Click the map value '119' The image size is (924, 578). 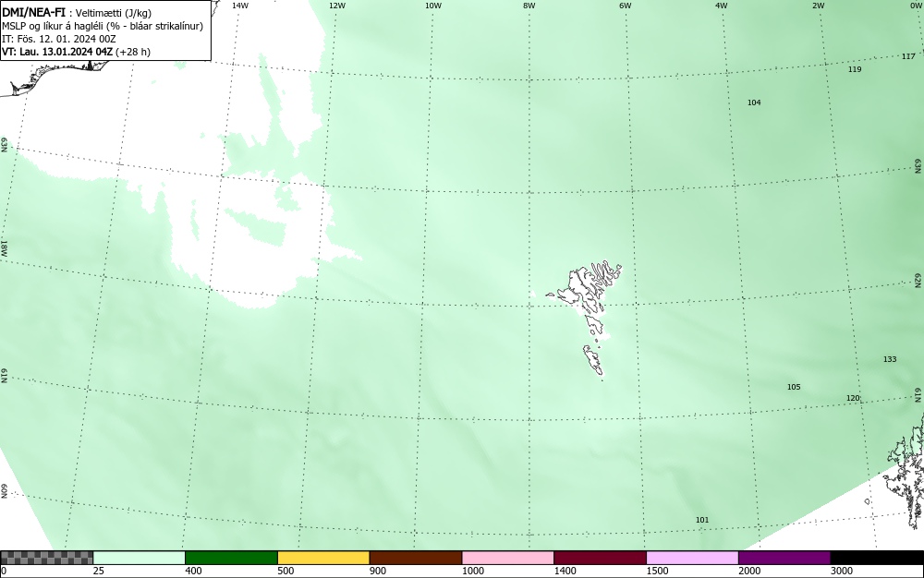click(855, 69)
